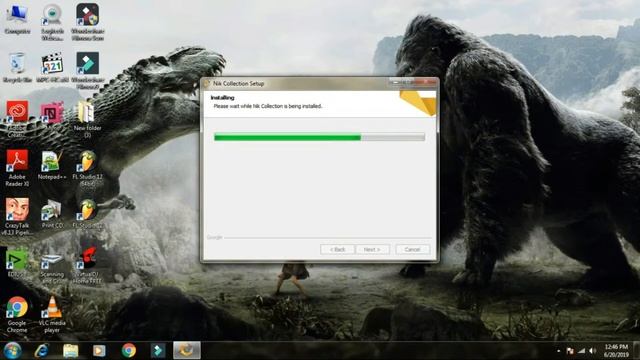The height and width of the screenshot is (360, 640).
Task: Launch Notepad++ from the desktop
Action: click(x=52, y=165)
